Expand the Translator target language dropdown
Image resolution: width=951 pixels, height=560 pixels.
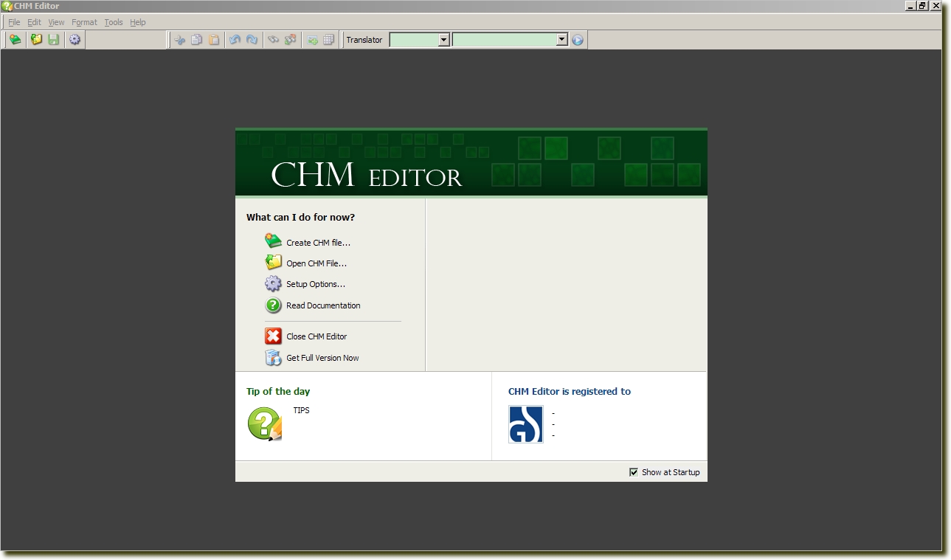tap(562, 40)
